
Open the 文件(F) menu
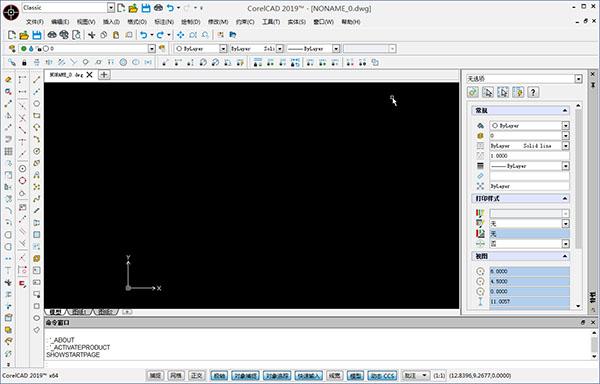[34, 22]
